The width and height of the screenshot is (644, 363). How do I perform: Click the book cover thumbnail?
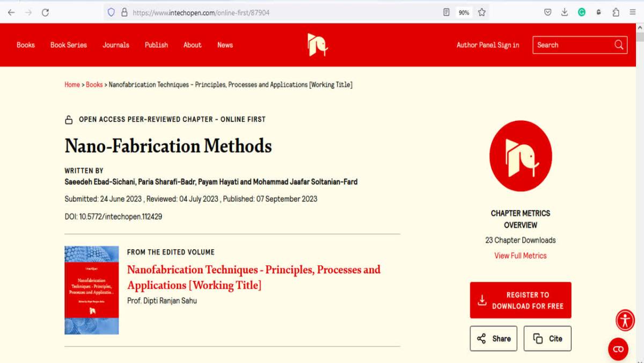(92, 290)
